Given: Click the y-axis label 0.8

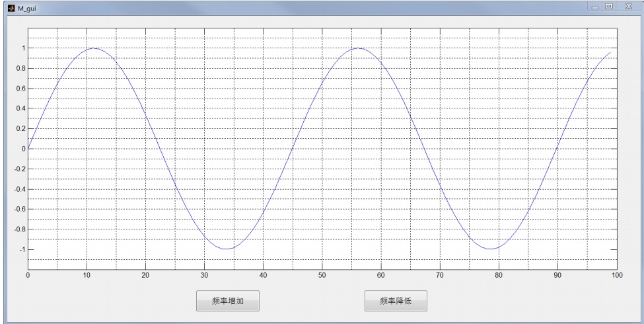Looking at the screenshot, I should [21, 68].
